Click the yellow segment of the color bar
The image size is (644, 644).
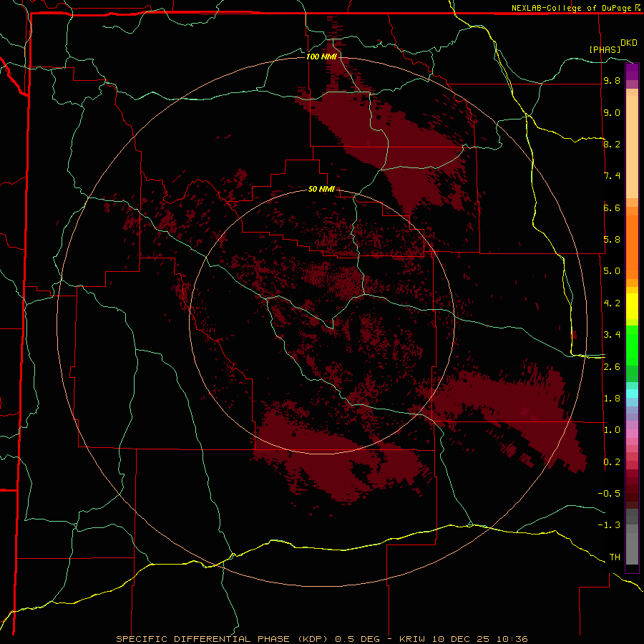click(632, 306)
